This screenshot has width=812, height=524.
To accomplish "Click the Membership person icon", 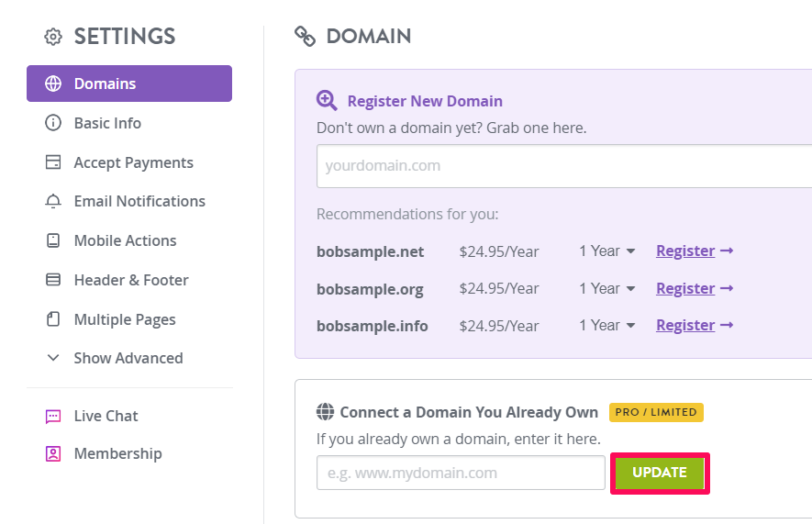I will pos(53,453).
